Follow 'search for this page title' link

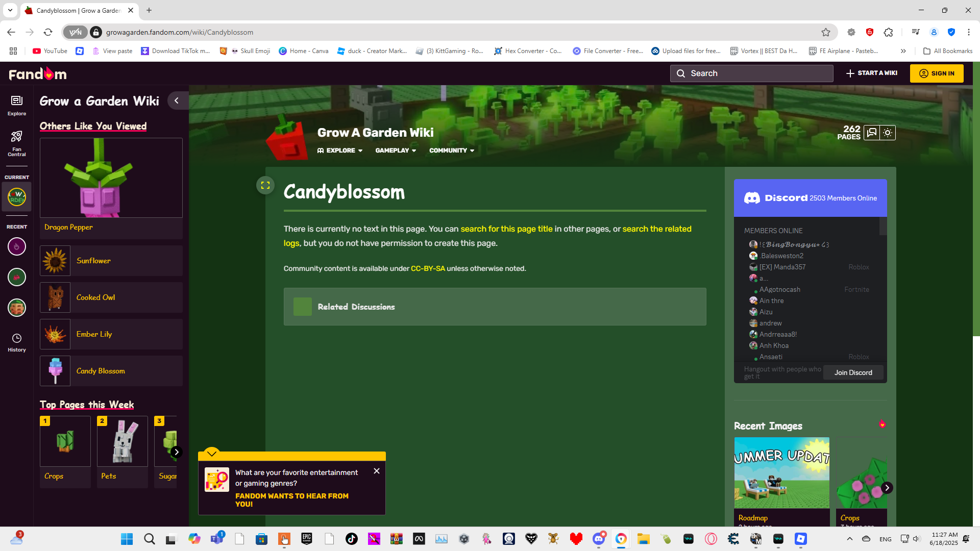click(x=506, y=229)
